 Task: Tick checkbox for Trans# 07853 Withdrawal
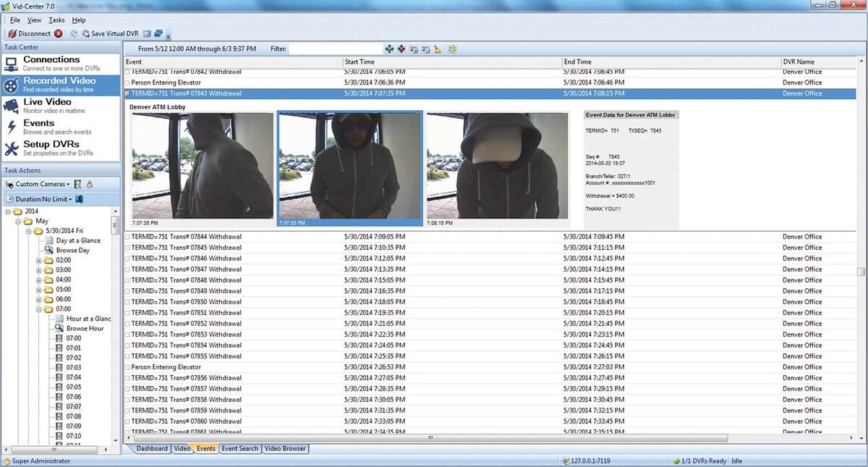(x=128, y=335)
